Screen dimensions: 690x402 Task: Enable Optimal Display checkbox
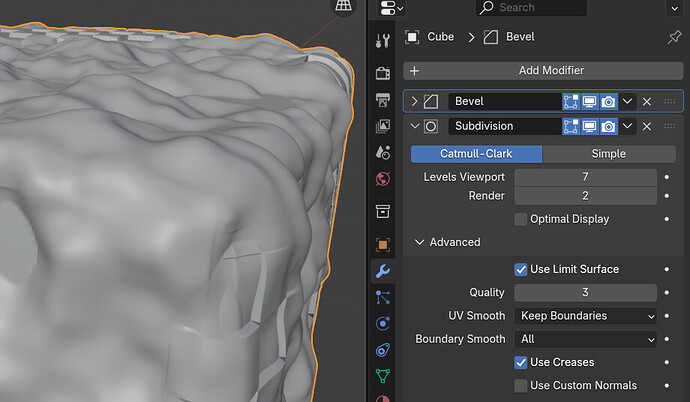click(x=521, y=219)
